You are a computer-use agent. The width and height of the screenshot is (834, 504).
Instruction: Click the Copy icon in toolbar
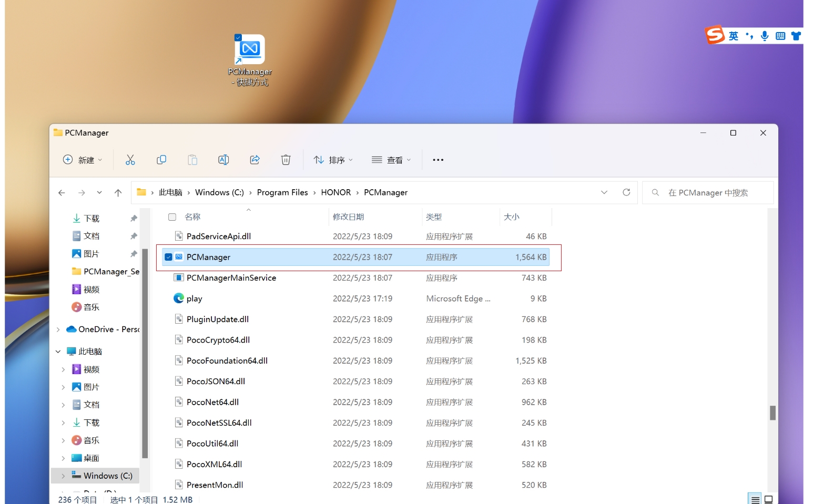click(161, 160)
